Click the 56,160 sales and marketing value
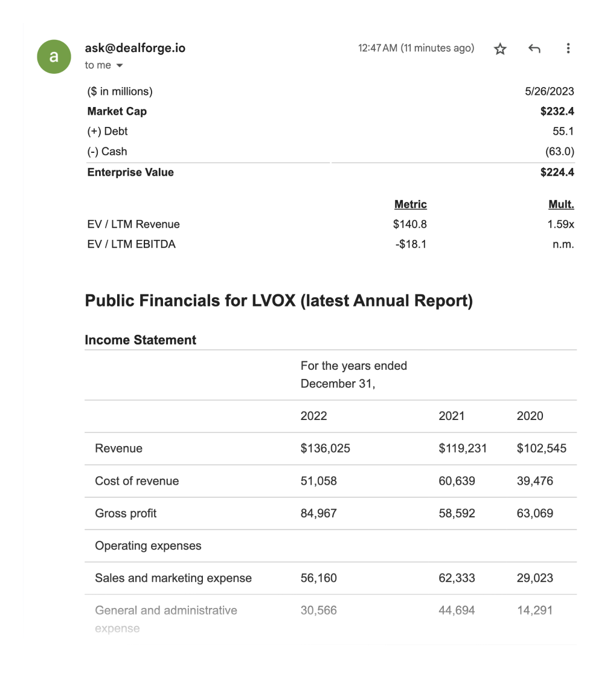Viewport: 616px width, 698px height. (x=318, y=578)
